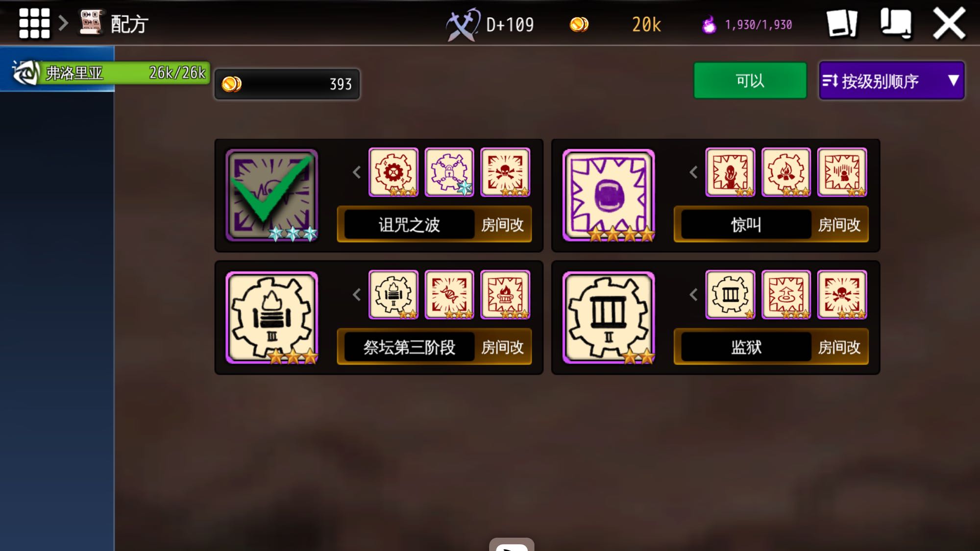Select the chained lock gear ingredient icon
This screenshot has height=551, width=980.
(x=449, y=172)
